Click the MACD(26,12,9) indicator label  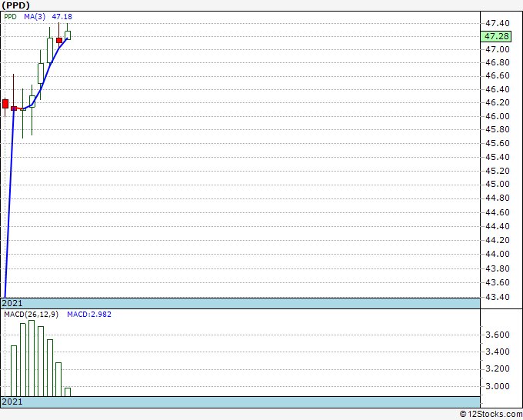point(31,315)
